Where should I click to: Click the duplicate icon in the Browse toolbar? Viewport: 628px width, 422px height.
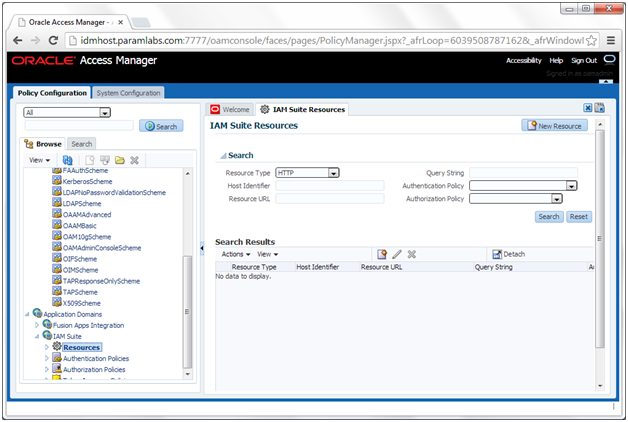(x=105, y=160)
